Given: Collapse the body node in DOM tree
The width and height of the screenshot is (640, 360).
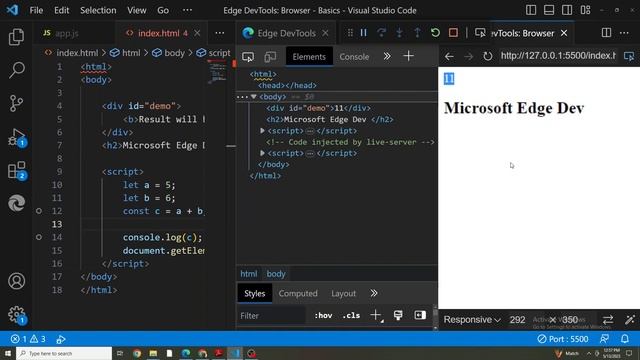Looking at the screenshot, I should 253,97.
